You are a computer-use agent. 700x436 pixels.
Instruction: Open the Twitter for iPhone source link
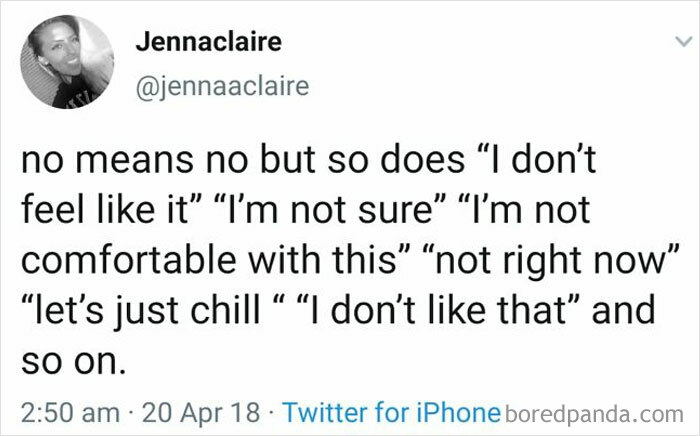click(392, 412)
